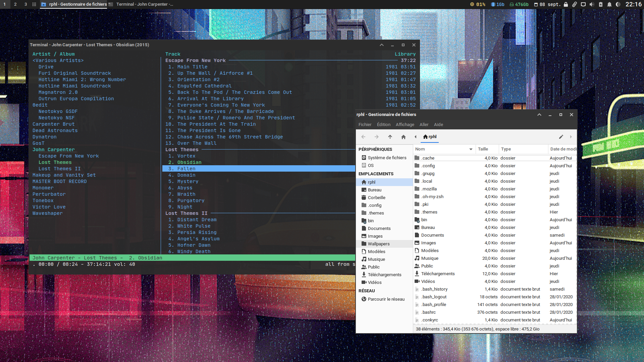Click the edit/pencil icon in file manager toolbar

coord(561,136)
